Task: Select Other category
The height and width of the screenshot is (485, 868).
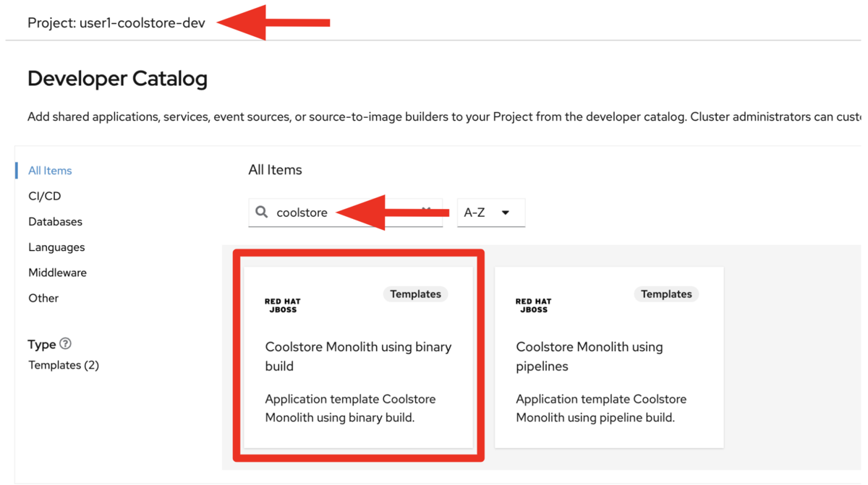Action: tap(43, 298)
